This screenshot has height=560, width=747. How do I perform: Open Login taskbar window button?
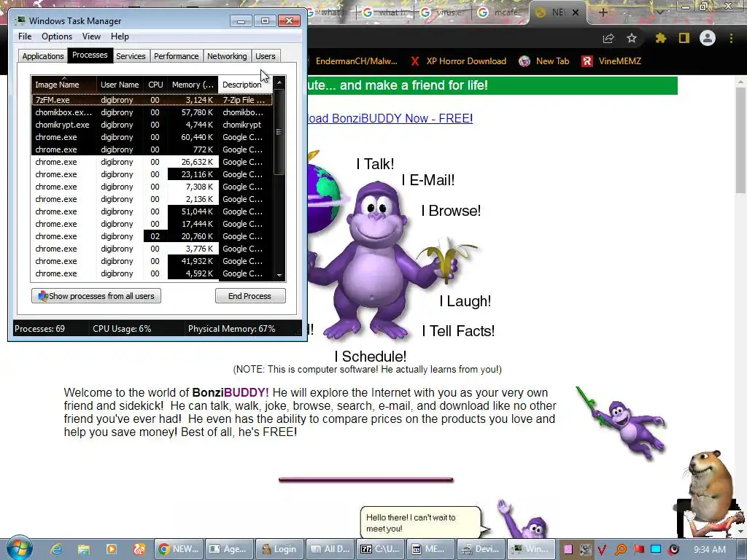point(279,549)
